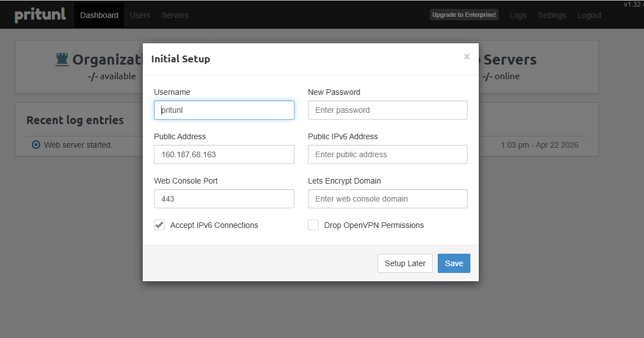Open Settings from the top bar
Screen dimensions: 644x338
click(x=552, y=15)
